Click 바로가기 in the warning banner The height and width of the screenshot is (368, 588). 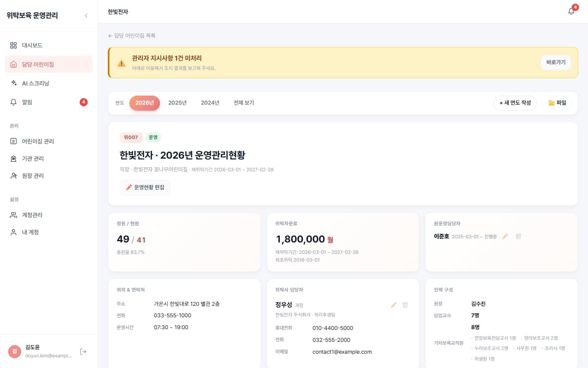pyautogui.click(x=556, y=62)
